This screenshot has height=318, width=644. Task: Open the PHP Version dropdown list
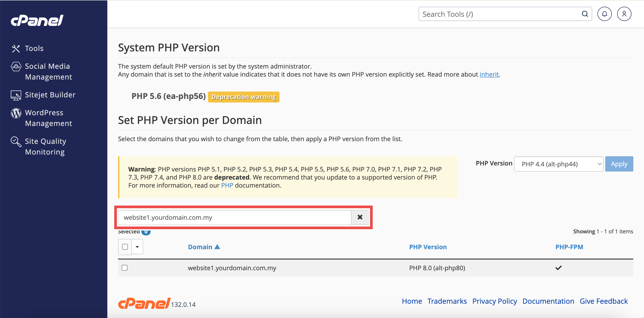click(x=559, y=164)
